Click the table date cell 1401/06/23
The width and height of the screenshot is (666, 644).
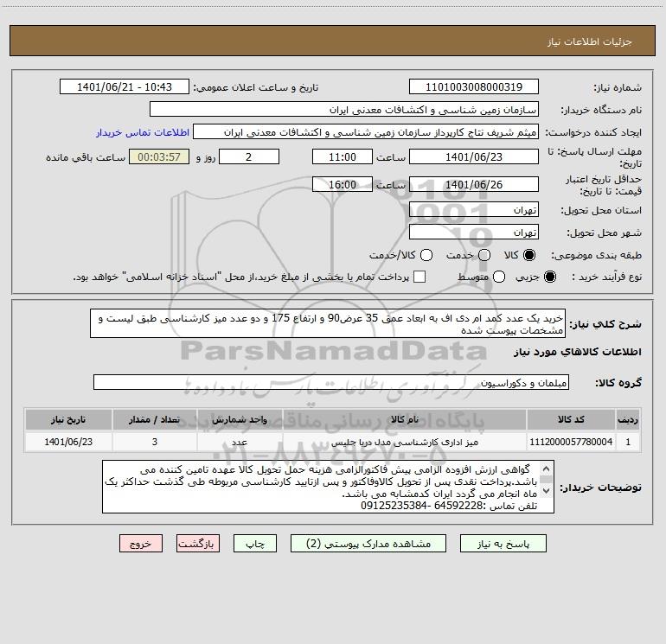[x=68, y=442]
